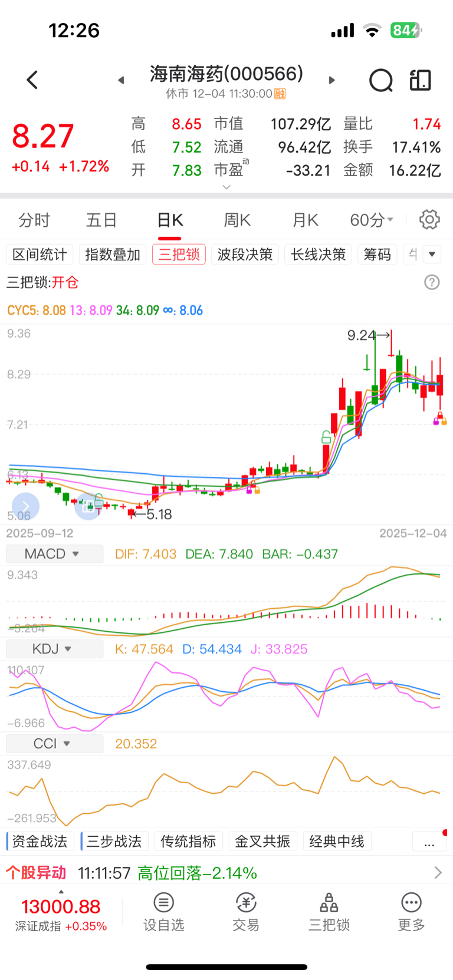The height and width of the screenshot is (980, 453).
Task: Expand the quote details chevron
Action: tap(226, 187)
